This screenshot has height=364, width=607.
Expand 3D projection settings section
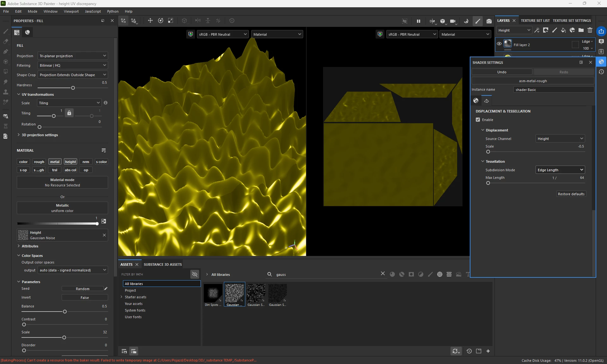click(40, 135)
